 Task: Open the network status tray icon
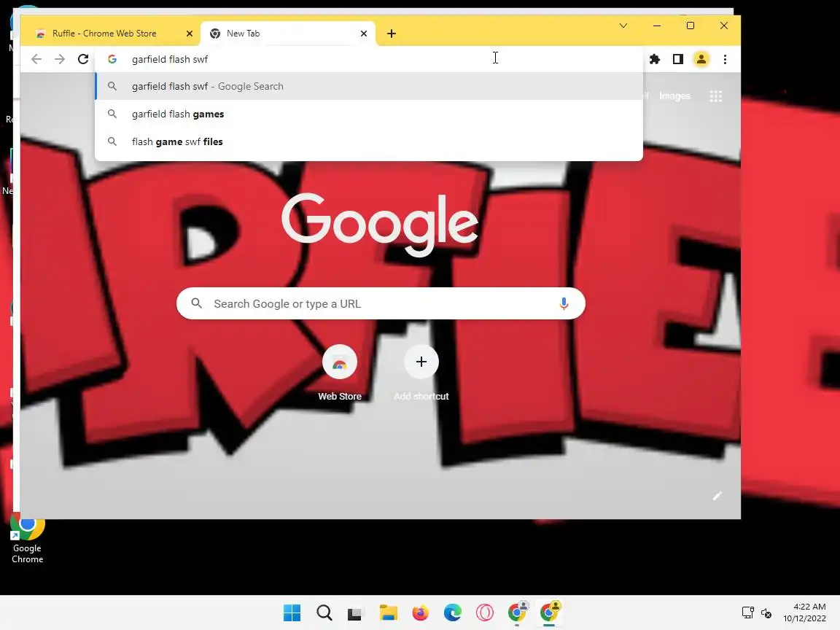[748, 612]
